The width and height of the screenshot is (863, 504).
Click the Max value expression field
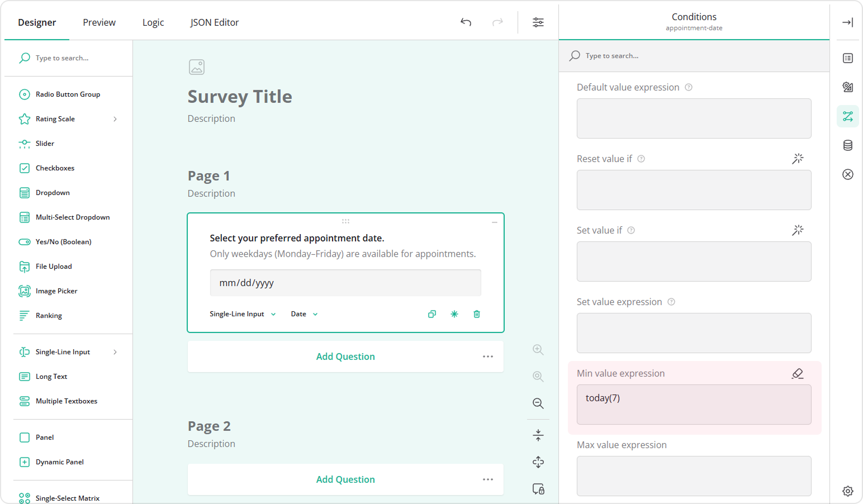pos(694,476)
